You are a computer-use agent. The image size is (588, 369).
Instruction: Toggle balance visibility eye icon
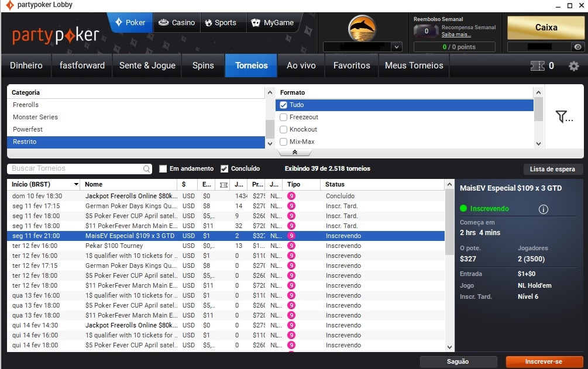(x=578, y=47)
